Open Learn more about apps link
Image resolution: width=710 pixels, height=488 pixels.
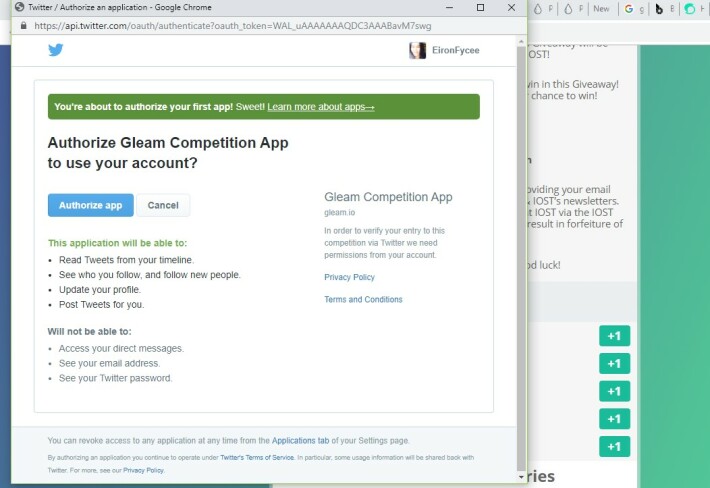point(321,107)
